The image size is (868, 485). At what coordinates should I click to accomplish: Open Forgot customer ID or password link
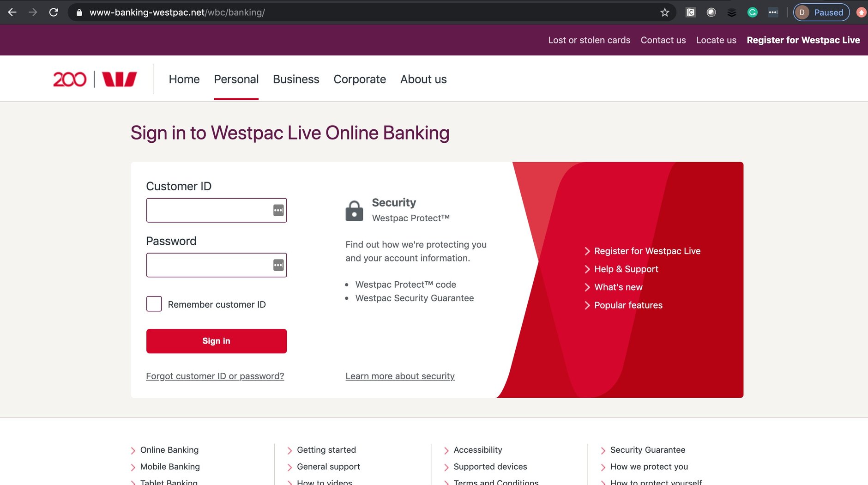click(x=215, y=376)
